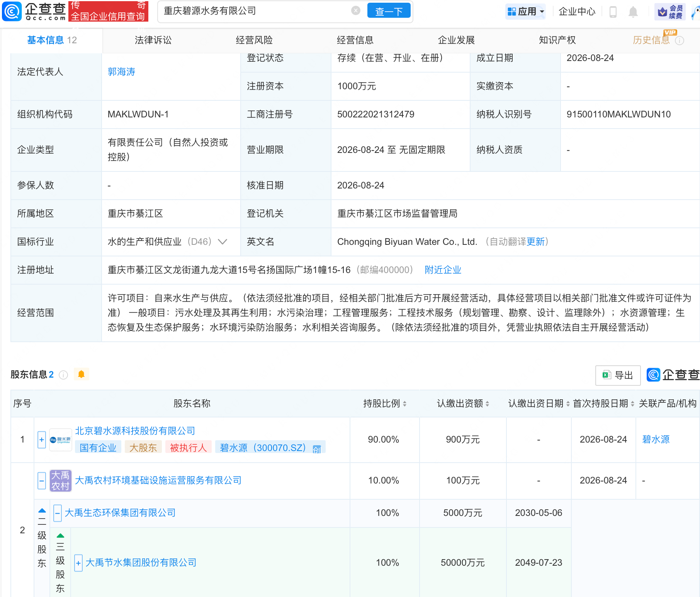Image resolution: width=700 pixels, height=597 pixels.
Task: Click the 2049-07-23 date cell
Action: (539, 563)
